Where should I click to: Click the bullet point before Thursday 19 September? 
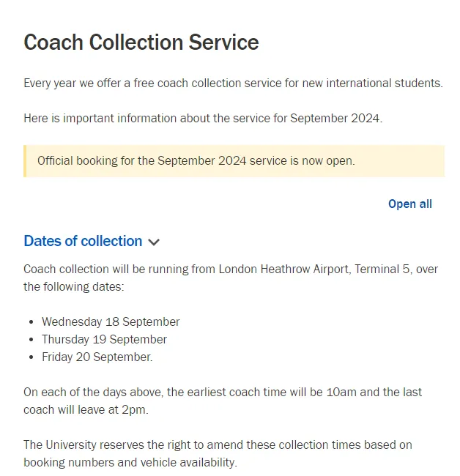click(31, 340)
